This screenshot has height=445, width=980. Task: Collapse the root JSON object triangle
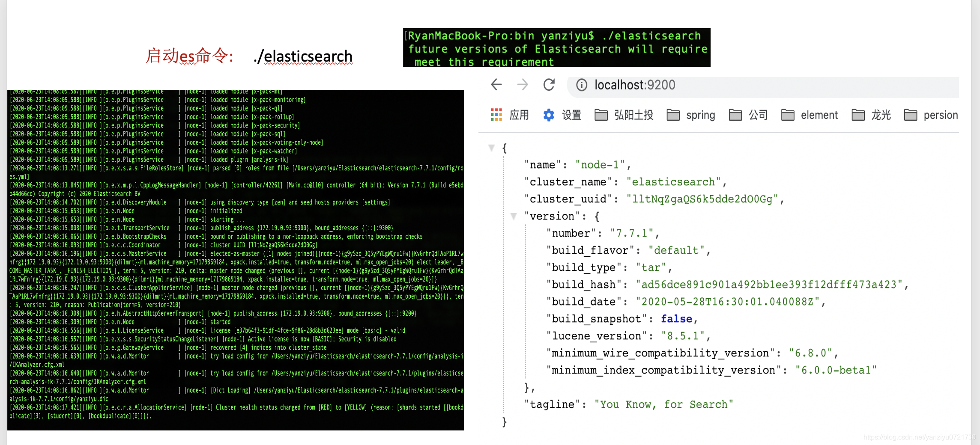(492, 148)
